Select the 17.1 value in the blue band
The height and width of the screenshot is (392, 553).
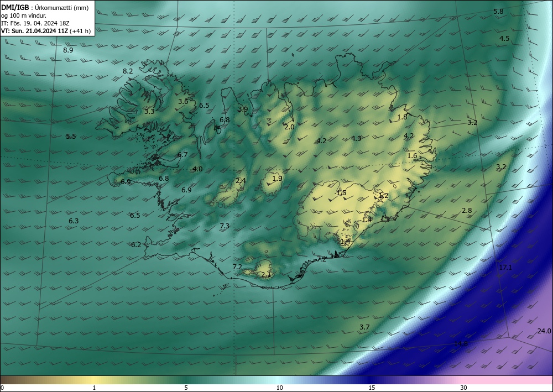[x=505, y=268]
